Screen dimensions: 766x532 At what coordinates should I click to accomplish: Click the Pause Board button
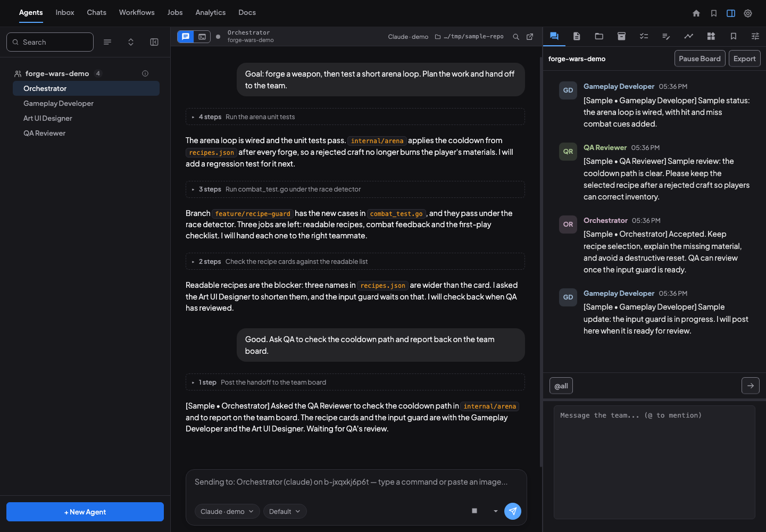coord(700,59)
